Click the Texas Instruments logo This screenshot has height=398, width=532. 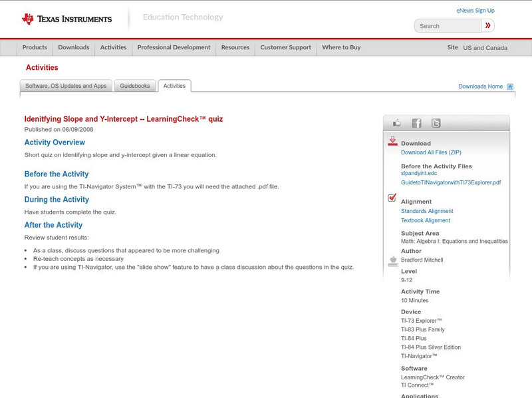[x=66, y=19]
